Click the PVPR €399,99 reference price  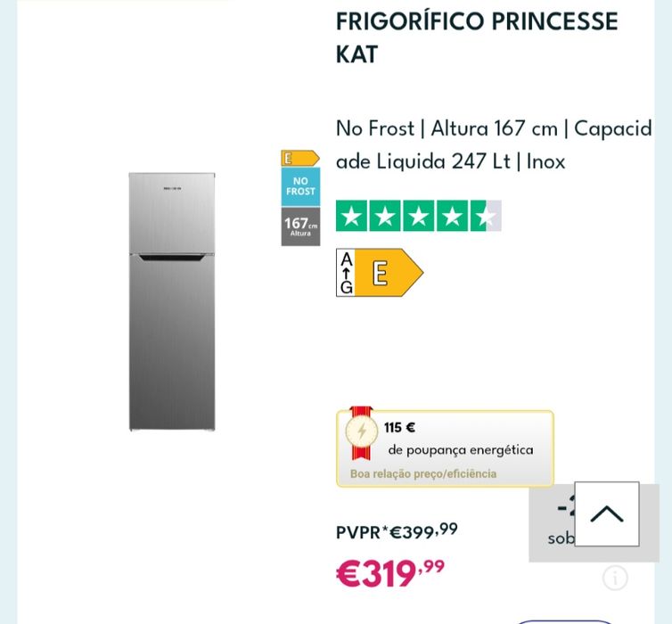tap(397, 531)
